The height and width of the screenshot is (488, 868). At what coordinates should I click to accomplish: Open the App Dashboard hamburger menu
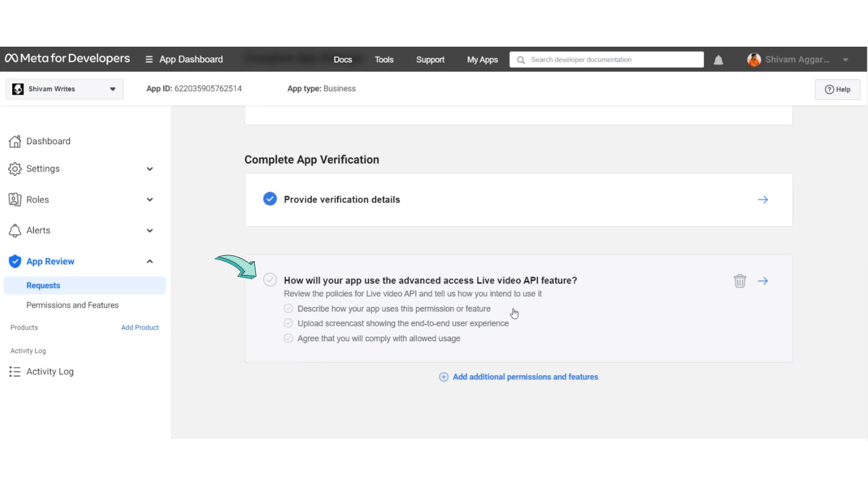tap(149, 59)
